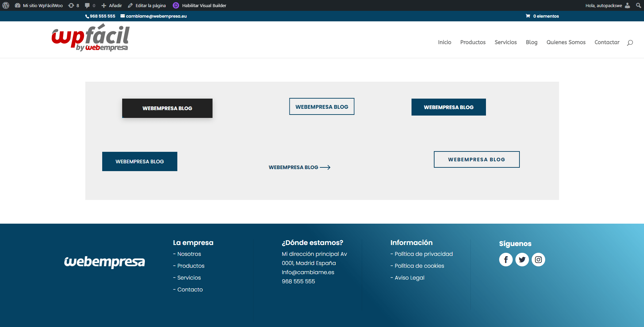Open the Instagram icon under Síguenos
Image resolution: width=644 pixels, height=327 pixels.
[538, 260]
